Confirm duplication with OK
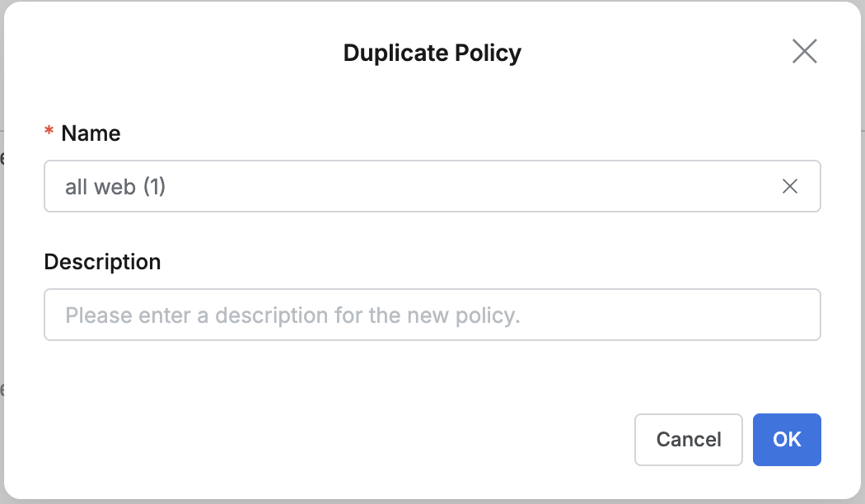The image size is (865, 504). (787, 440)
